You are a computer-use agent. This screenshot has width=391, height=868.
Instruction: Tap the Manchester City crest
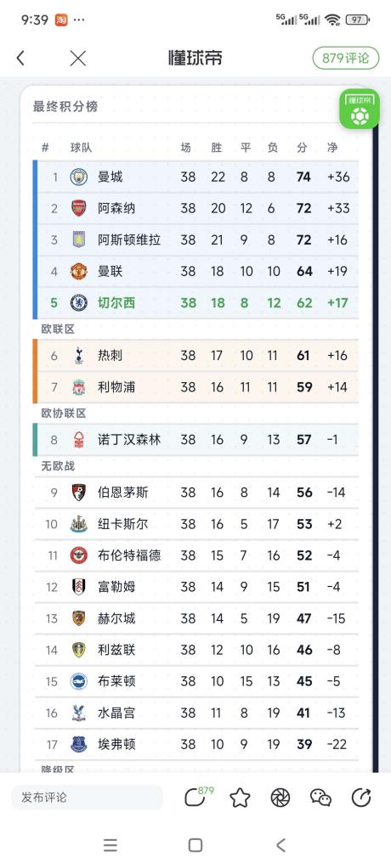[x=79, y=178]
